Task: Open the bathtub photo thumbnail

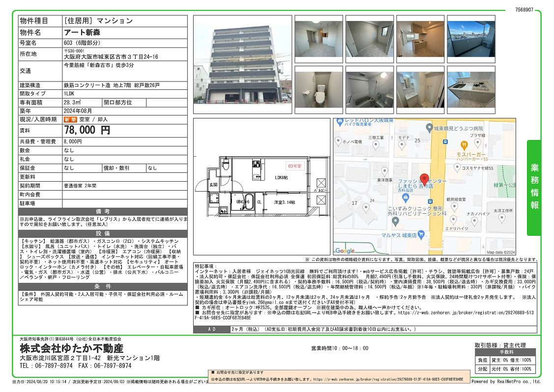Action: [370, 90]
